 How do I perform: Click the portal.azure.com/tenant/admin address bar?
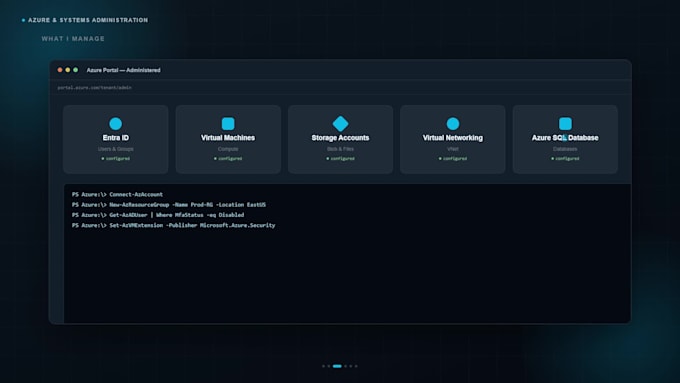[x=340, y=88]
